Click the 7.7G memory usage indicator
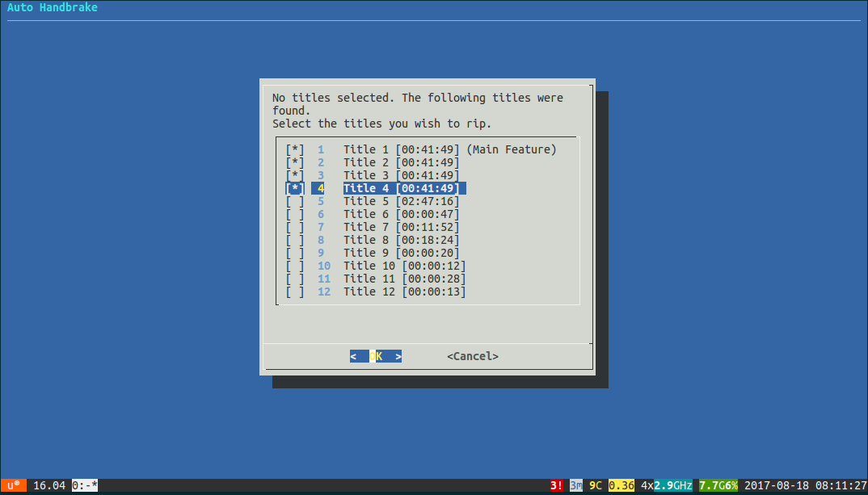Viewport: 868px width, 495px height. click(714, 485)
